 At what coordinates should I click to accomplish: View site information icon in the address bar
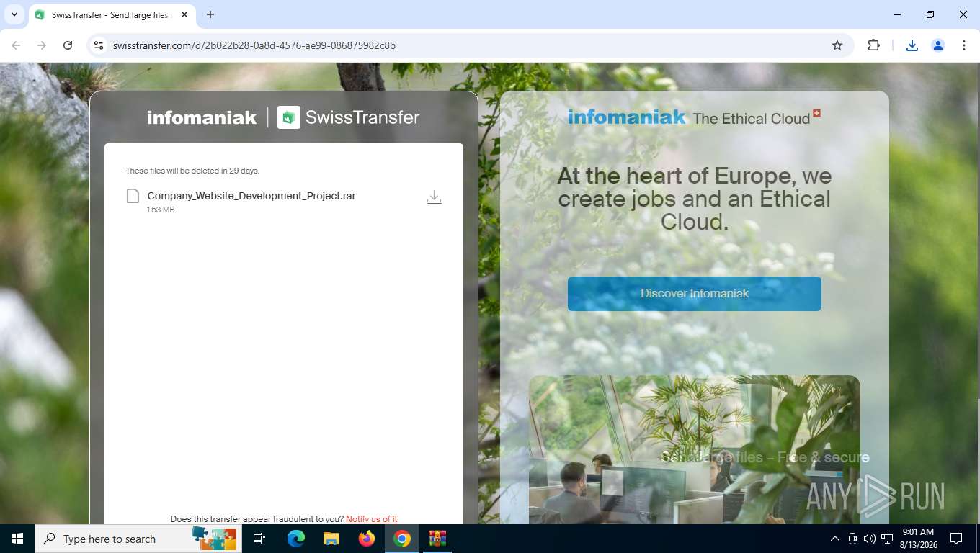click(x=99, y=45)
